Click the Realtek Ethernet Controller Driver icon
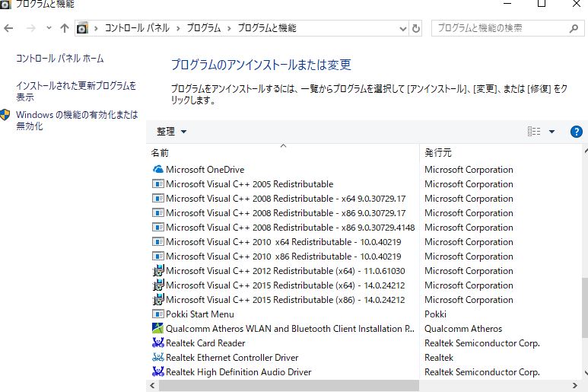This screenshot has height=392, width=588. coord(158,358)
